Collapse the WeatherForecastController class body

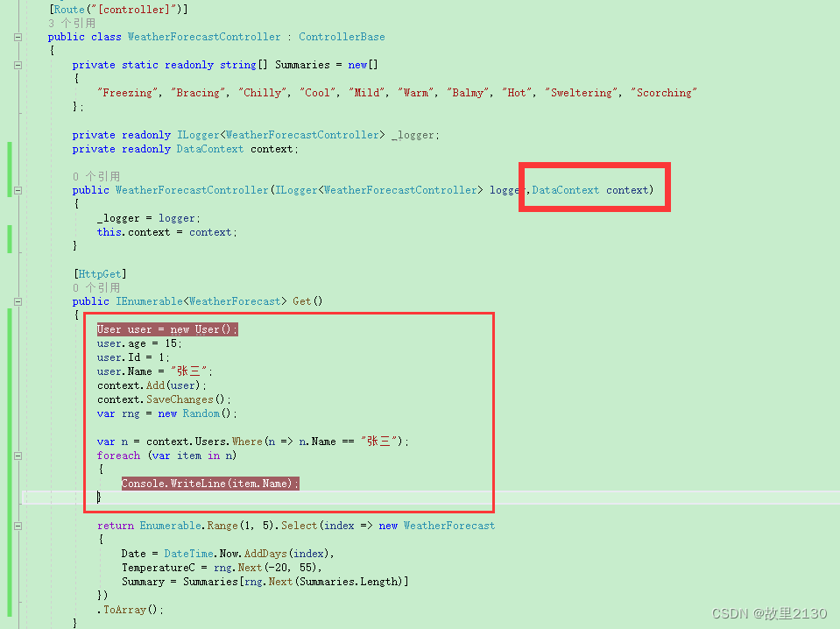click(x=18, y=36)
